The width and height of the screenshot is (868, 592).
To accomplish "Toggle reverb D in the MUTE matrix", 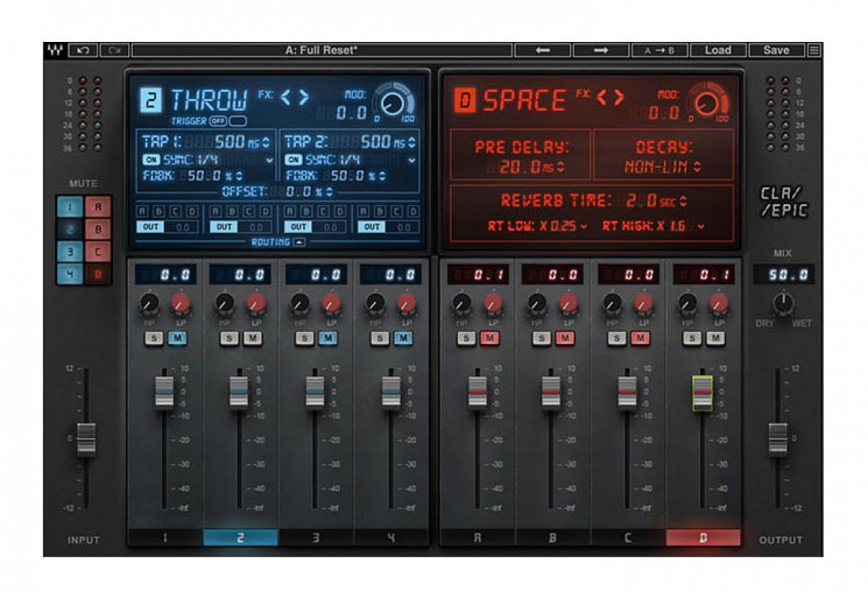I will (98, 273).
